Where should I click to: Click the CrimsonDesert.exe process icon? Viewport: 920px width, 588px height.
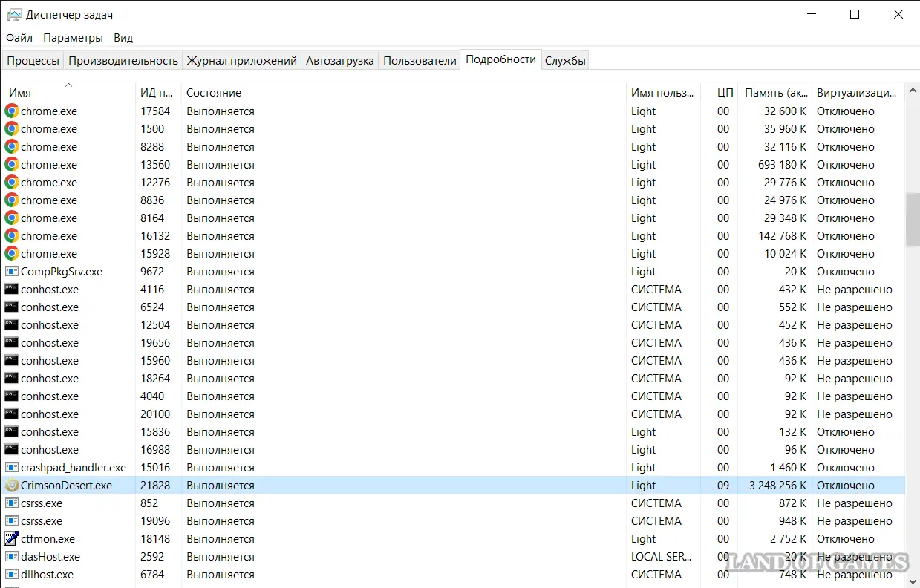[12, 486]
